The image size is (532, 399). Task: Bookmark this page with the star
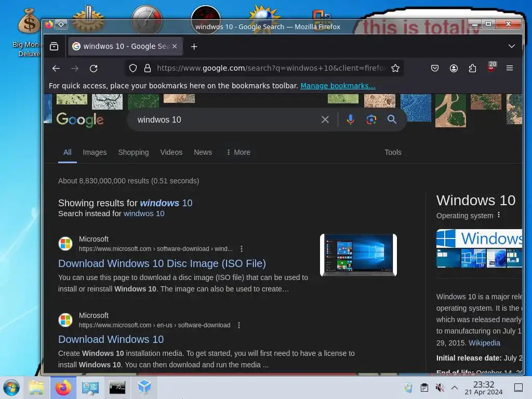[395, 68]
